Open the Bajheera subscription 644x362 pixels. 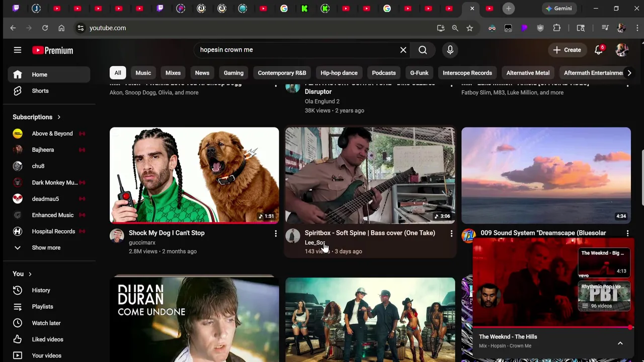[x=49, y=149]
